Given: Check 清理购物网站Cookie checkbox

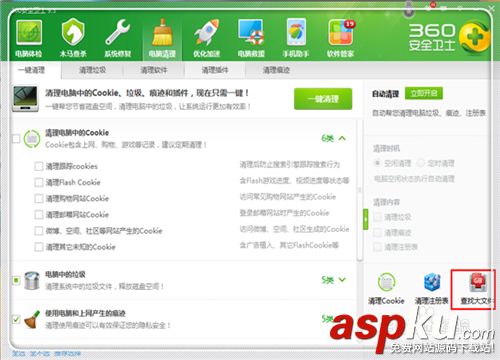Looking at the screenshot, I should 39,198.
